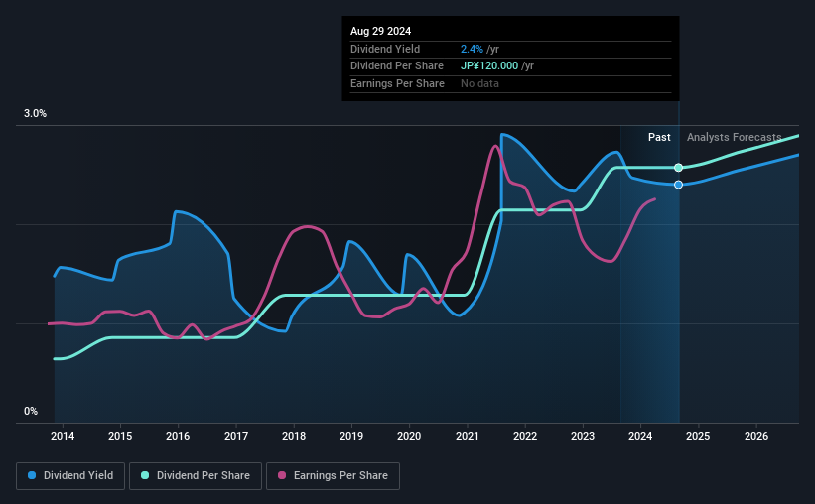
Task: Click the tooltip Earnings Per Share row label
Action: (x=397, y=83)
